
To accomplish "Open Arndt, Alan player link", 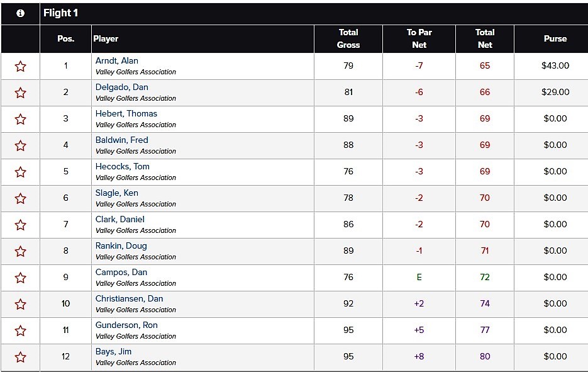I will pos(116,61).
